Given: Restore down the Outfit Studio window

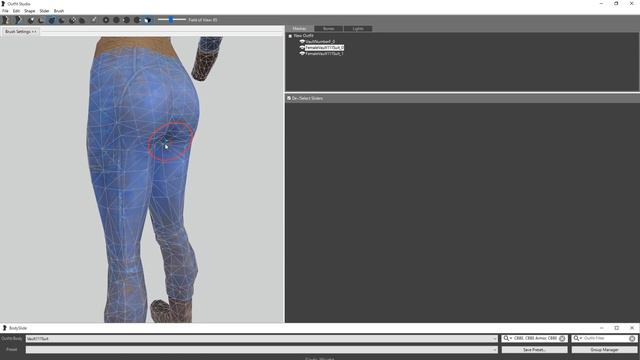Looking at the screenshot, I should (x=616, y=4).
